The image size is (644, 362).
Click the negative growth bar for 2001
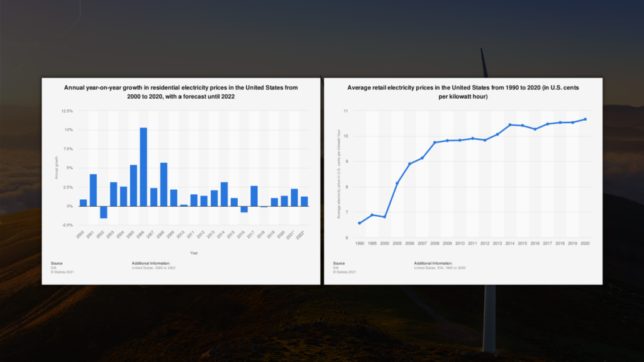[x=103, y=212]
